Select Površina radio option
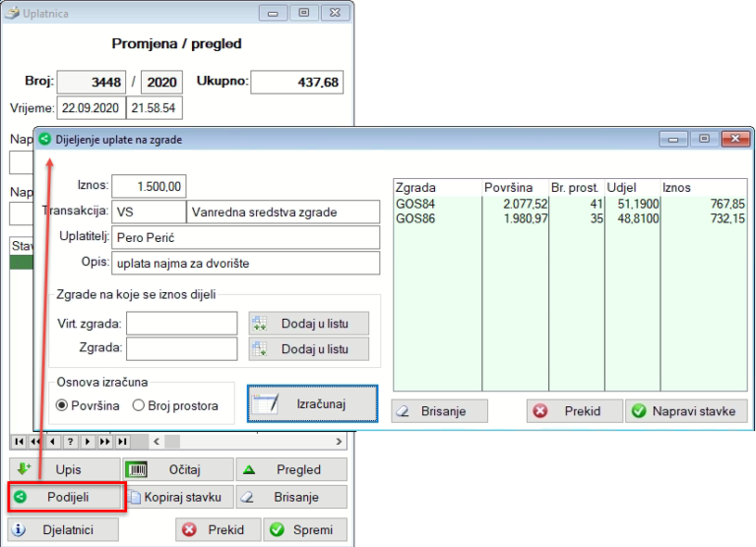The width and height of the screenshot is (756, 547). tap(62, 404)
